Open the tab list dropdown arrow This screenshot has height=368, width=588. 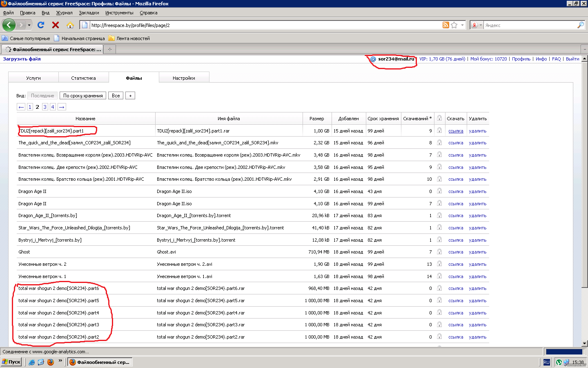pos(584,49)
